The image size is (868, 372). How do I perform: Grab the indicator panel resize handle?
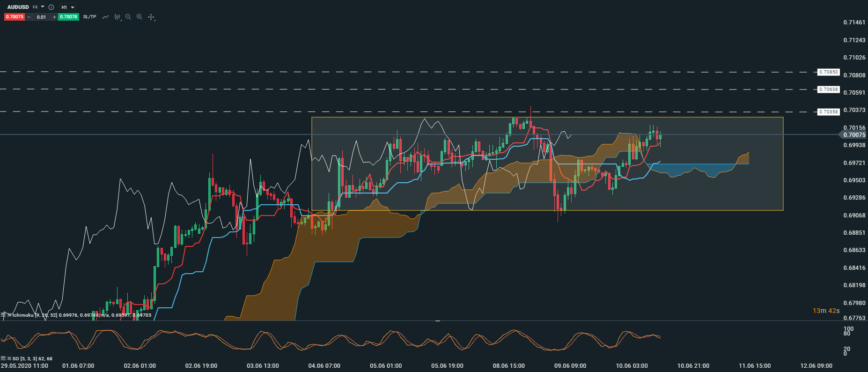(x=438, y=321)
